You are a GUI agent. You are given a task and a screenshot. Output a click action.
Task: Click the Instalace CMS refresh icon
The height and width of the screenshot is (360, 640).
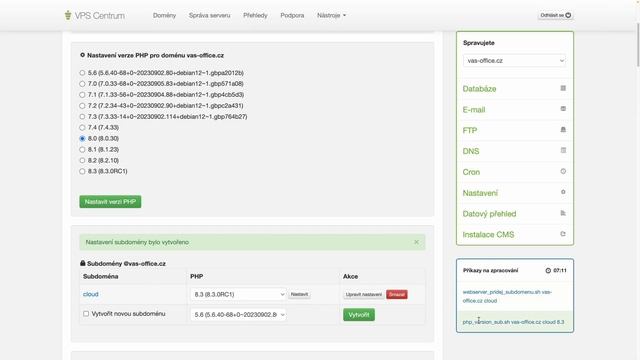[563, 234]
